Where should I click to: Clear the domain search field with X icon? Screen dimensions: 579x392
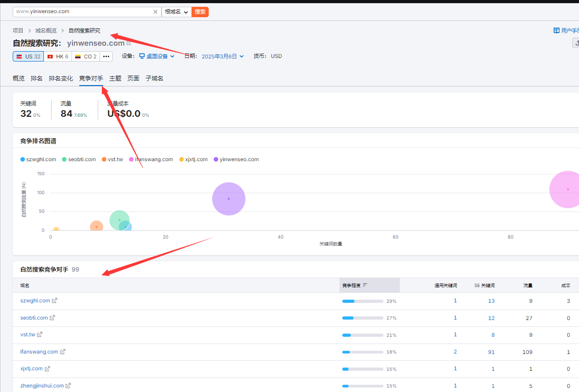155,12
